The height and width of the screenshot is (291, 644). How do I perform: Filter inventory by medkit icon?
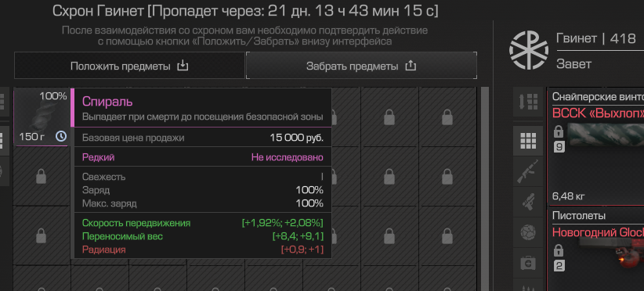coord(528,262)
